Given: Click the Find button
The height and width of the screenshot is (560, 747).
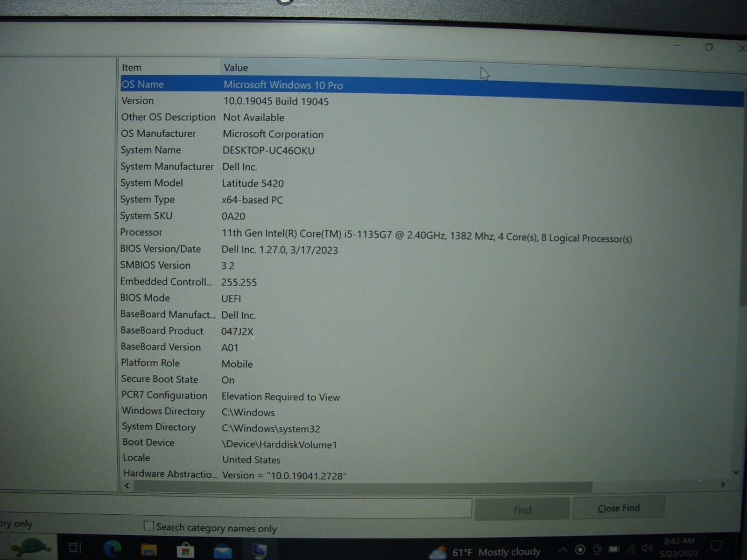Looking at the screenshot, I should 522,510.
